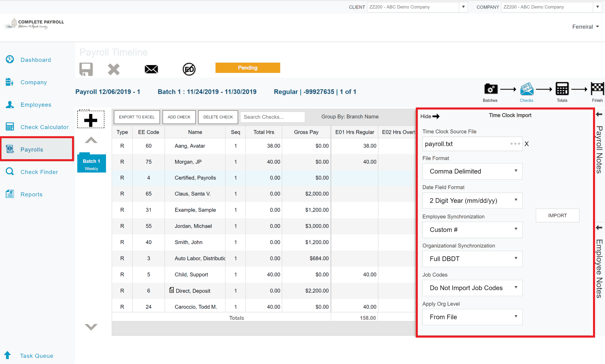Open the File Format dropdown
This screenshot has height=364, width=605.
click(472, 171)
